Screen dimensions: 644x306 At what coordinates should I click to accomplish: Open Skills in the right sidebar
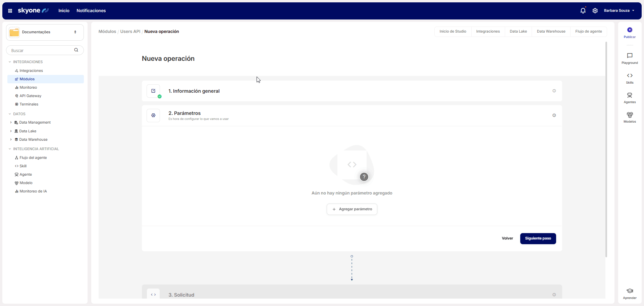(630, 76)
